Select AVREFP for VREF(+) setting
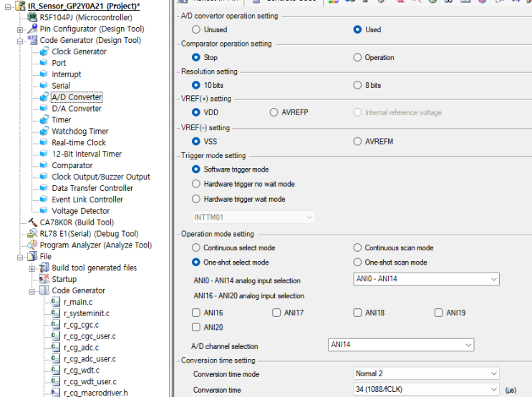532x397 pixels. (274, 112)
